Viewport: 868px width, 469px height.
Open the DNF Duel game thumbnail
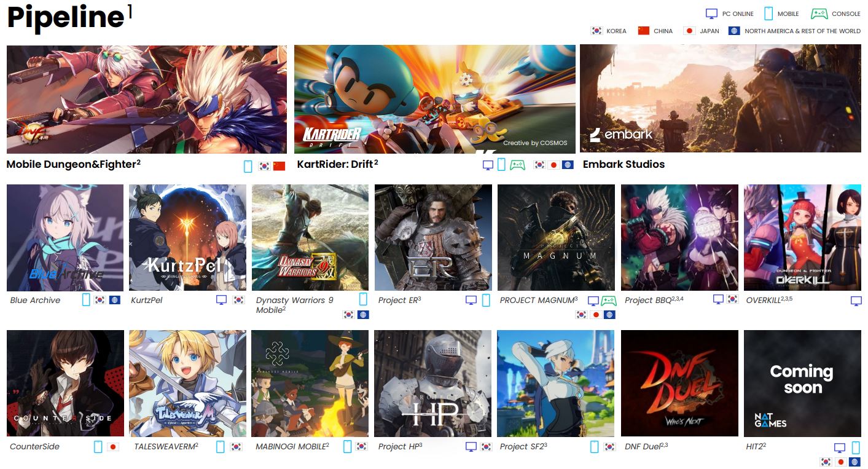679,383
